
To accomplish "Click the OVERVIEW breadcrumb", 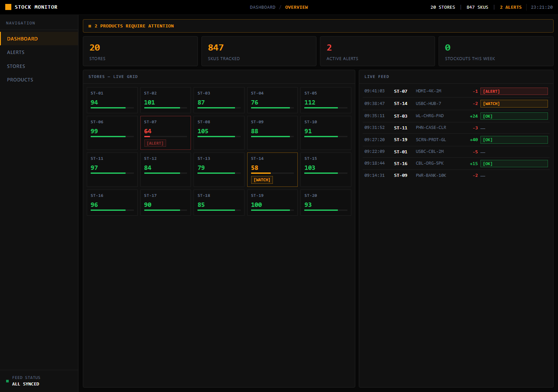I will [296, 7].
